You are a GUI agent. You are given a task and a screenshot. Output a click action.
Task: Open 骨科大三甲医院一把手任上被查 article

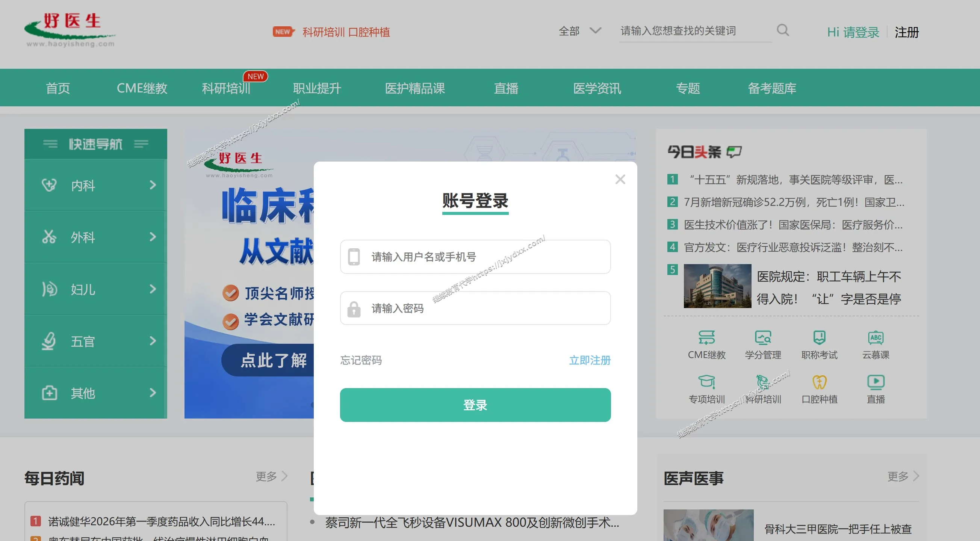[x=838, y=529]
